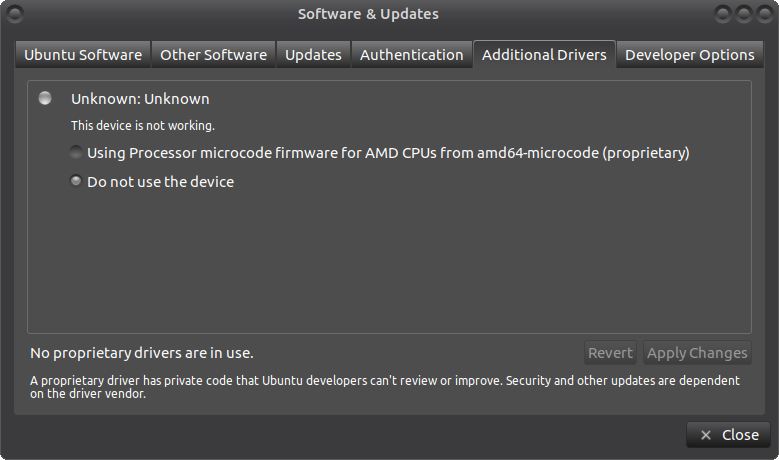The image size is (779, 460).
Task: Click the Close button at the bottom
Action: [728, 435]
